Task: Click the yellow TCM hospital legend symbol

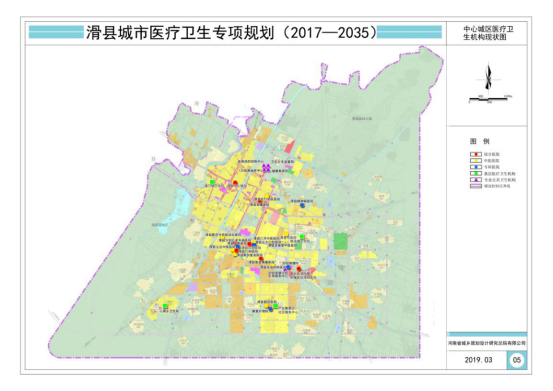Action: click(x=475, y=160)
